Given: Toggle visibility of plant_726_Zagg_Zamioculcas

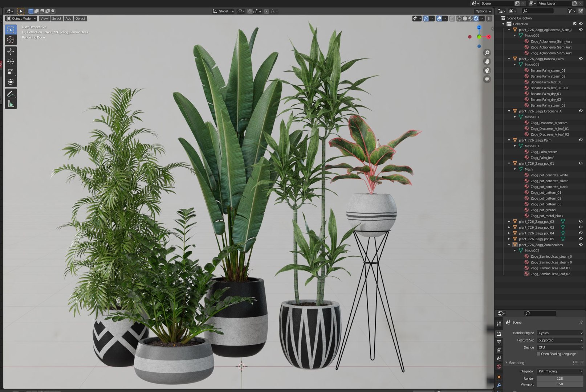Looking at the screenshot, I should tap(581, 245).
